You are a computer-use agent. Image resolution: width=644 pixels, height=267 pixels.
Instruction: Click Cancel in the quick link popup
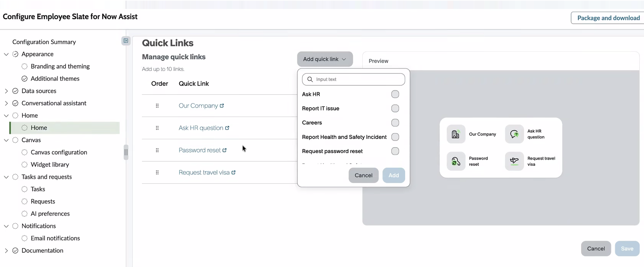tap(363, 175)
